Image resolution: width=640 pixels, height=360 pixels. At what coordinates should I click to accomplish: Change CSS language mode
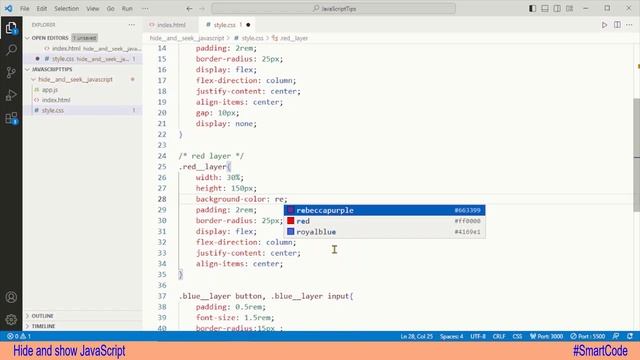tap(517, 336)
